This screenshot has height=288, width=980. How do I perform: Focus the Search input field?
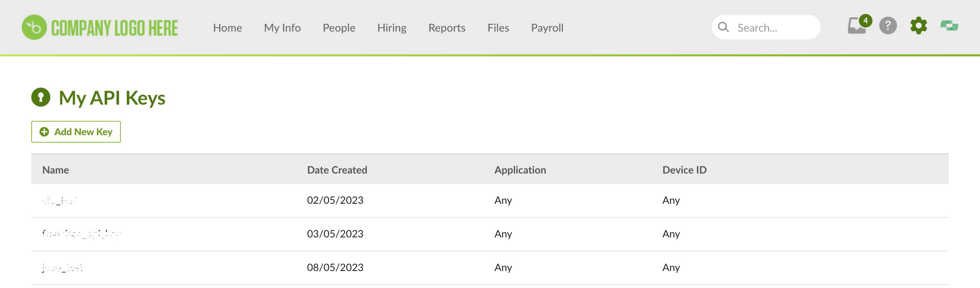pos(766,28)
